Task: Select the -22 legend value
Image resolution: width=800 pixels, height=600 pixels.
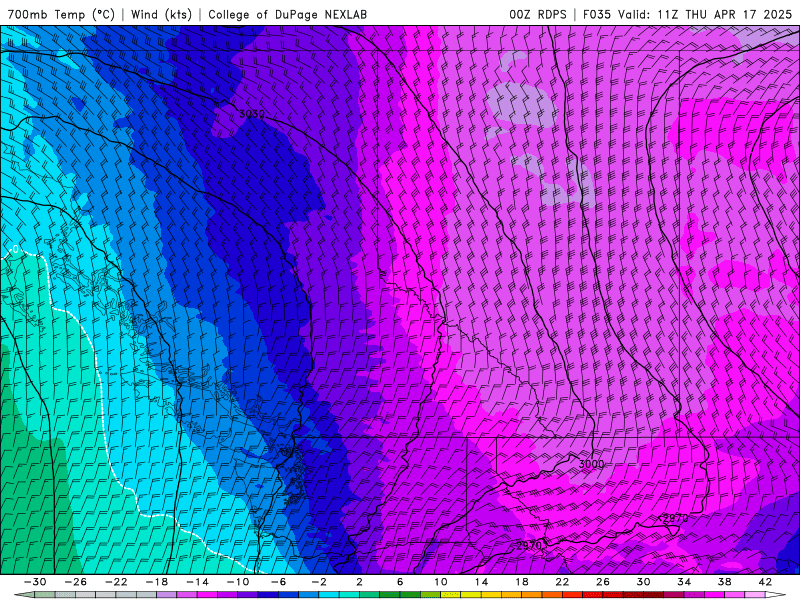Action: pyautogui.click(x=116, y=582)
